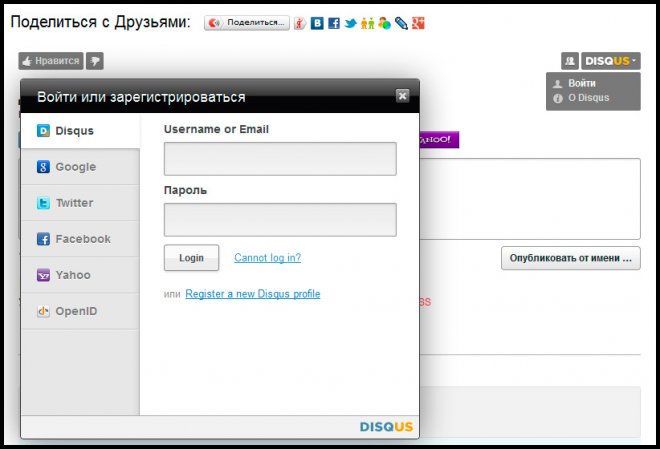Share via the Facebook icon at top
660x449 pixels.
pos(333,23)
